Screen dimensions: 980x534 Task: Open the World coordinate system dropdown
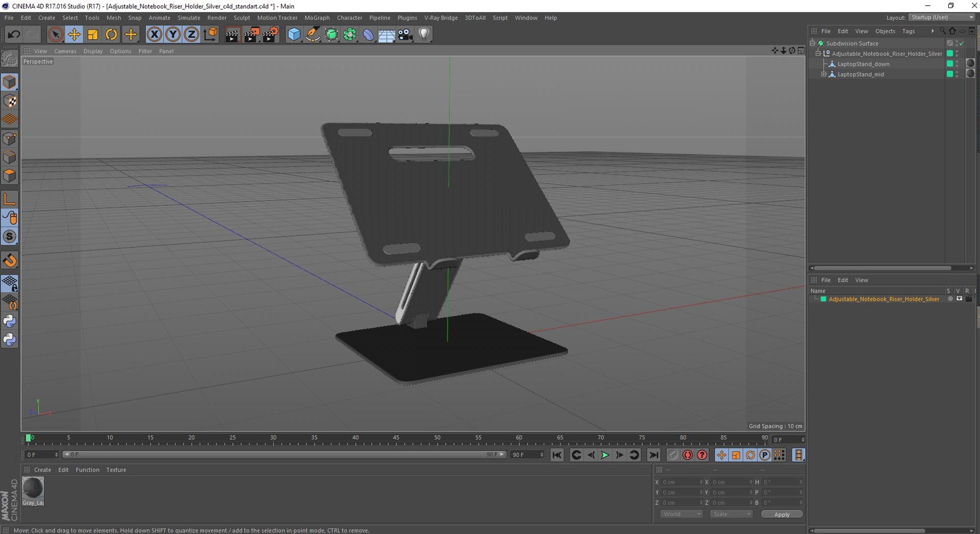click(x=681, y=514)
